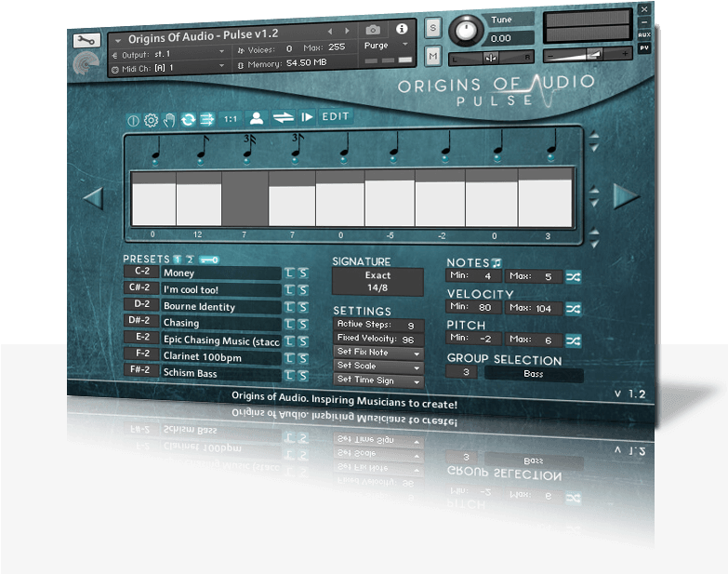The width and height of the screenshot is (728, 574).
Task: Load the Chasing preset with L
Action: (290, 324)
